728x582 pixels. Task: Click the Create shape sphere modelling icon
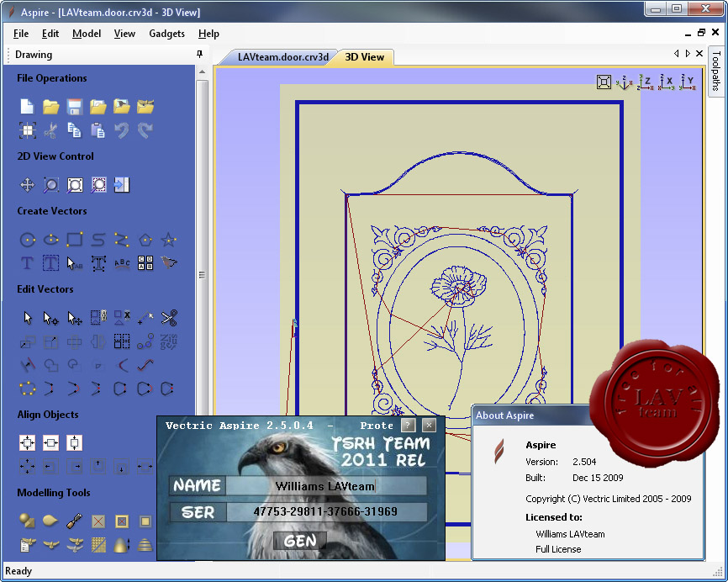pos(28,521)
